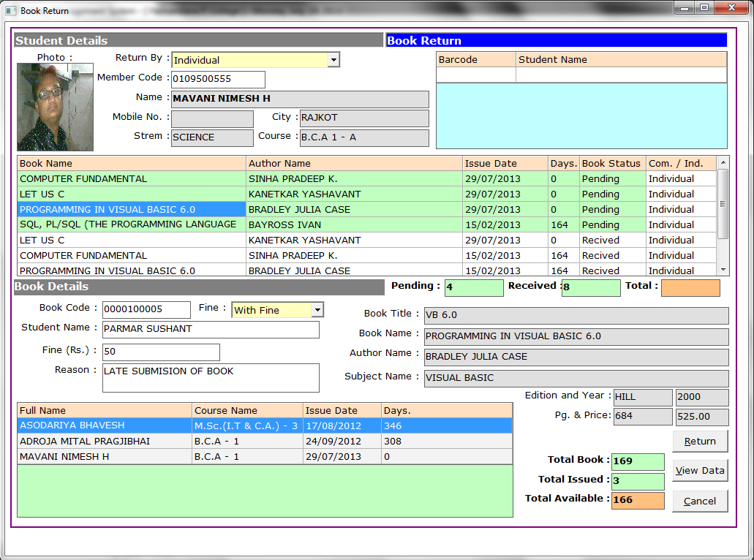Select the COMPUTER FUNDAMENTAL pending book row

point(132,179)
